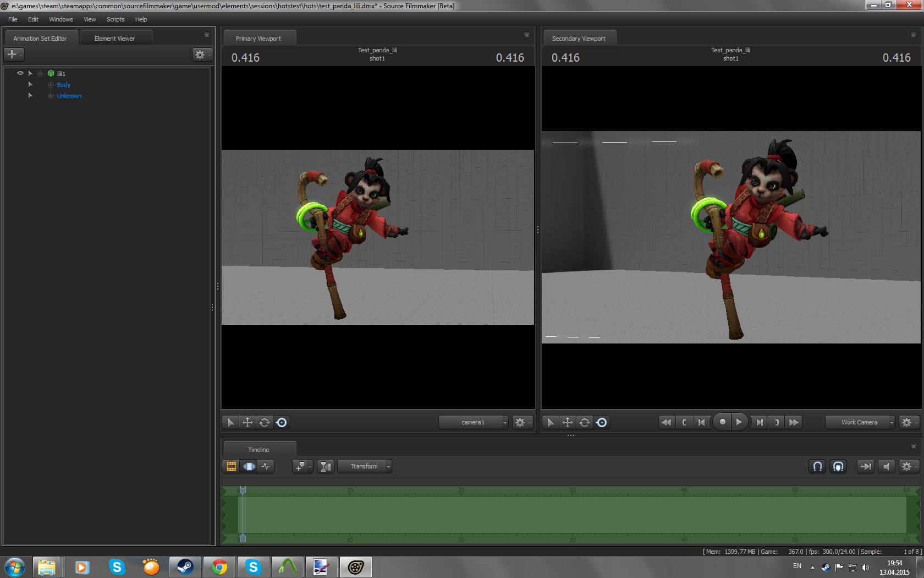Select the Unknown group
The image size is (924, 578).
tap(69, 96)
